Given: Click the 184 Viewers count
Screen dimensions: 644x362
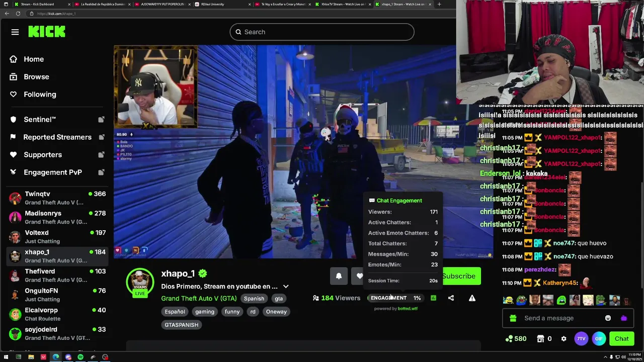Looking at the screenshot, I should [x=337, y=298].
